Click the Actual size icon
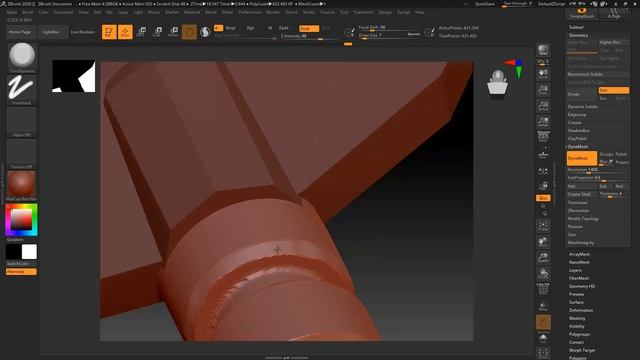The width and height of the screenshot is (640, 360). click(543, 106)
